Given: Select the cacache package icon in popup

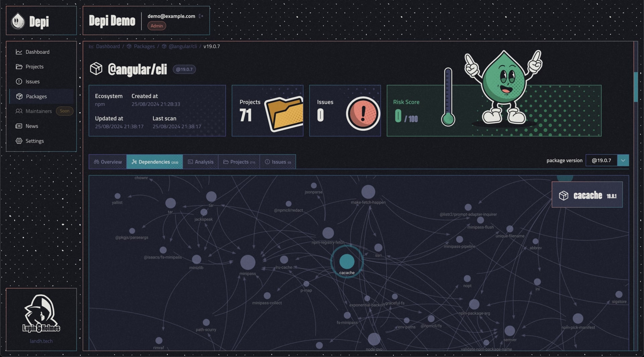Looking at the screenshot, I should [563, 195].
